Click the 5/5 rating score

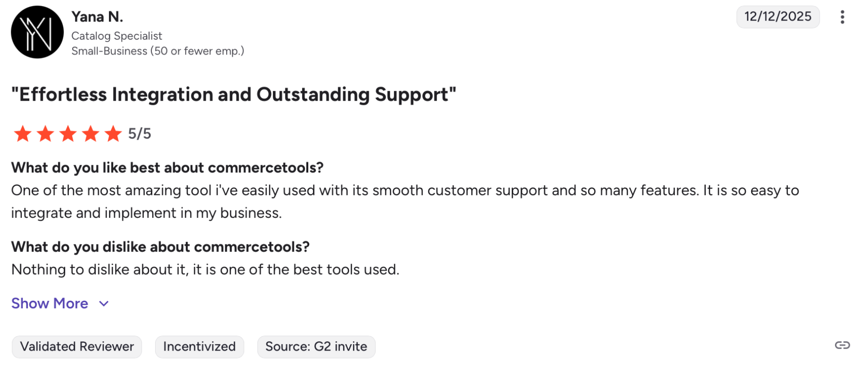point(140,134)
